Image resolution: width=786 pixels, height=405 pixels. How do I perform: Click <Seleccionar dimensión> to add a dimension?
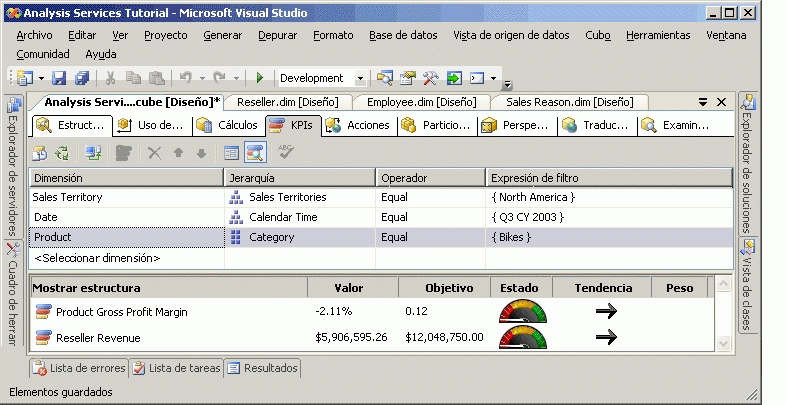pyautogui.click(x=97, y=258)
